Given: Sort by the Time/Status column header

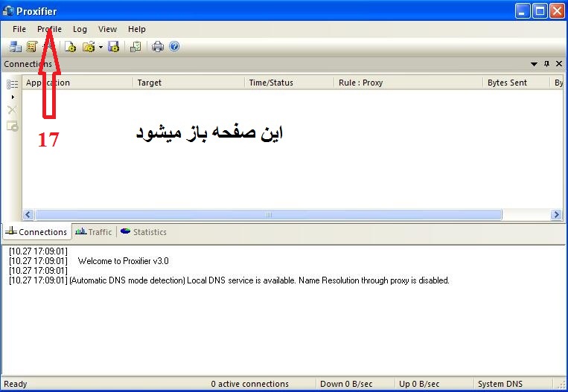Looking at the screenshot, I should 289,83.
